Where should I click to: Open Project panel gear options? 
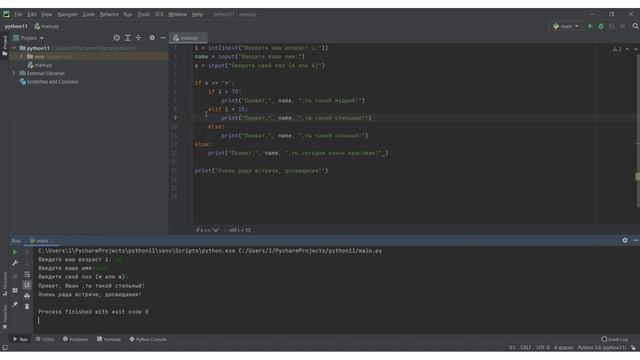(x=152, y=38)
